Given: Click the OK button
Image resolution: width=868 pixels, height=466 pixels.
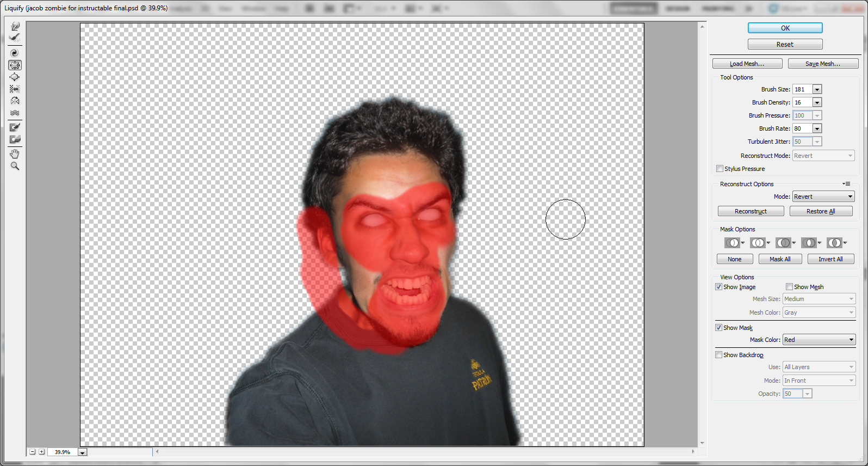Looking at the screenshot, I should 785,28.
